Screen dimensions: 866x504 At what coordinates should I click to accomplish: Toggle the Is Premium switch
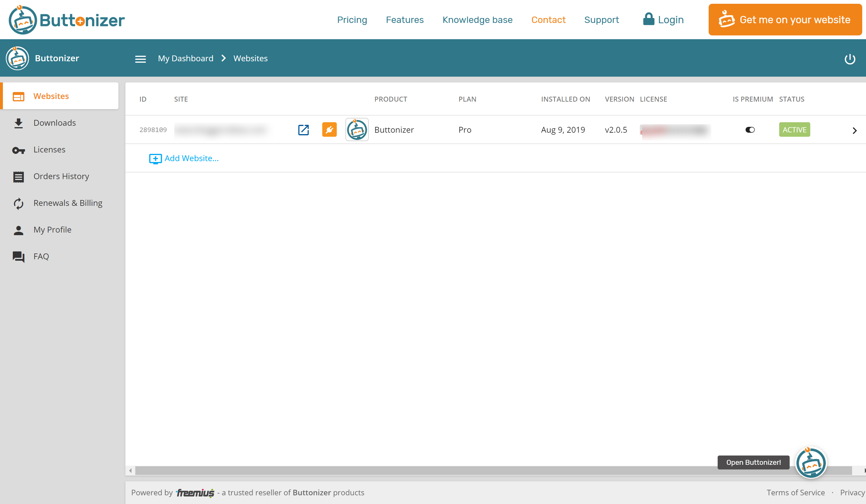(750, 130)
